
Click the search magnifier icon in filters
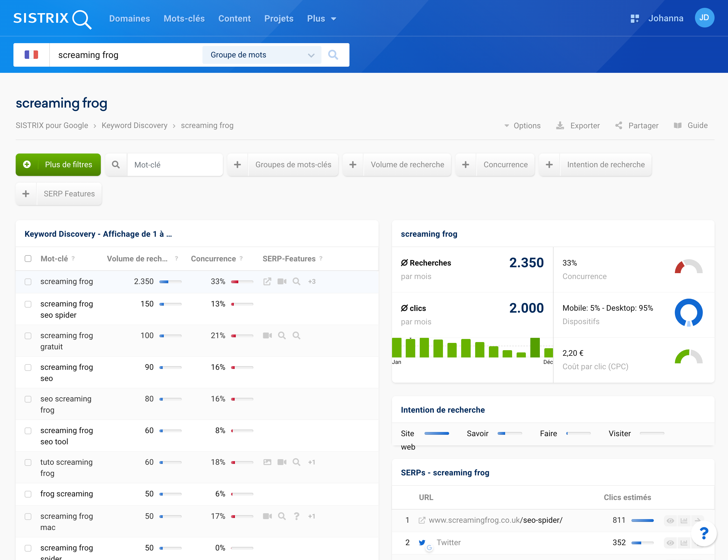click(x=116, y=165)
